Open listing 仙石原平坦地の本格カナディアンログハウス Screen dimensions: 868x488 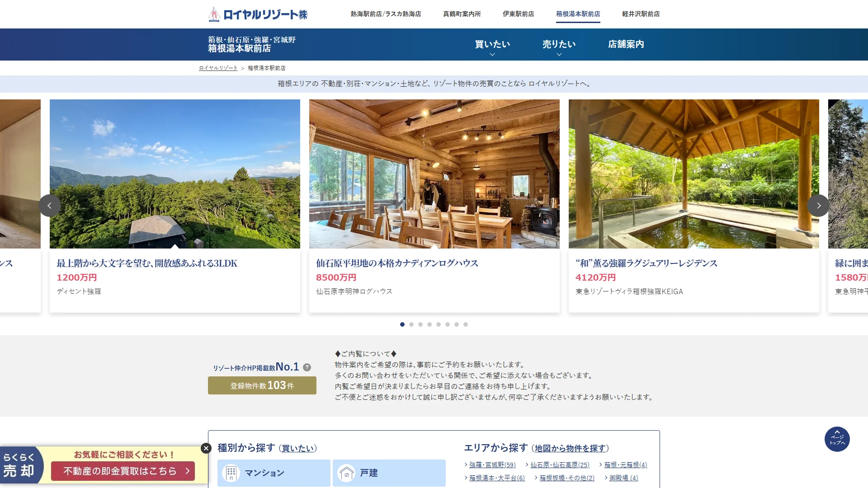coord(397,263)
